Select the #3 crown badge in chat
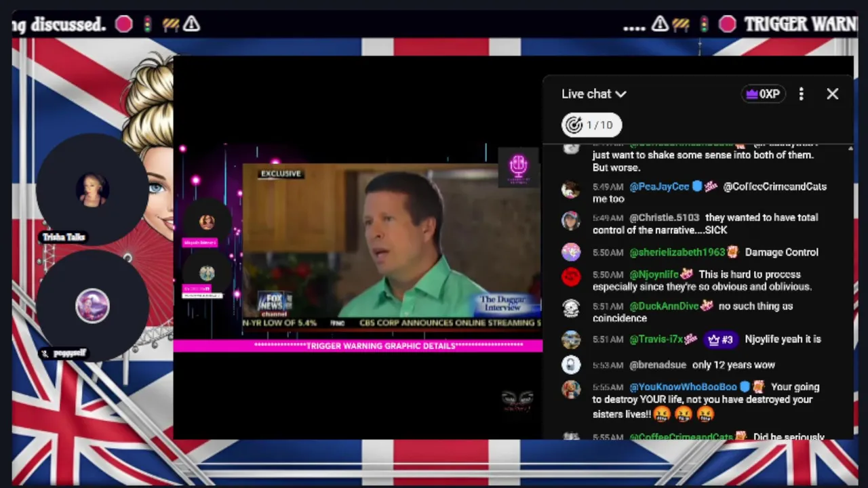The width and height of the screenshot is (868, 488). (x=720, y=339)
